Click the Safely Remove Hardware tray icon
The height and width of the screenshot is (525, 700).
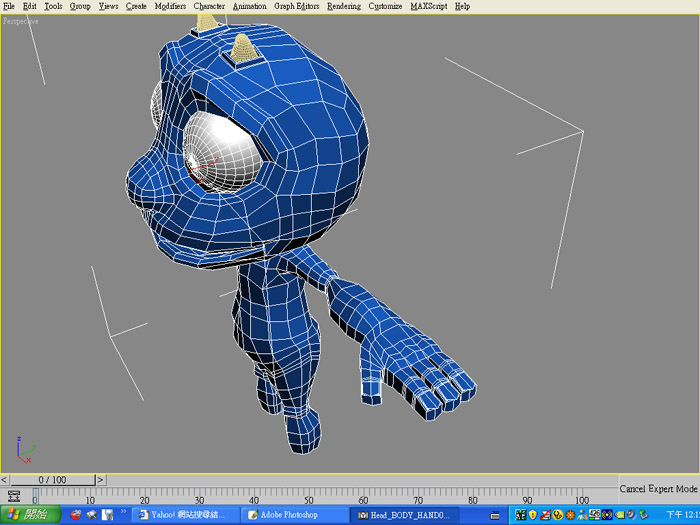pyautogui.click(x=643, y=515)
